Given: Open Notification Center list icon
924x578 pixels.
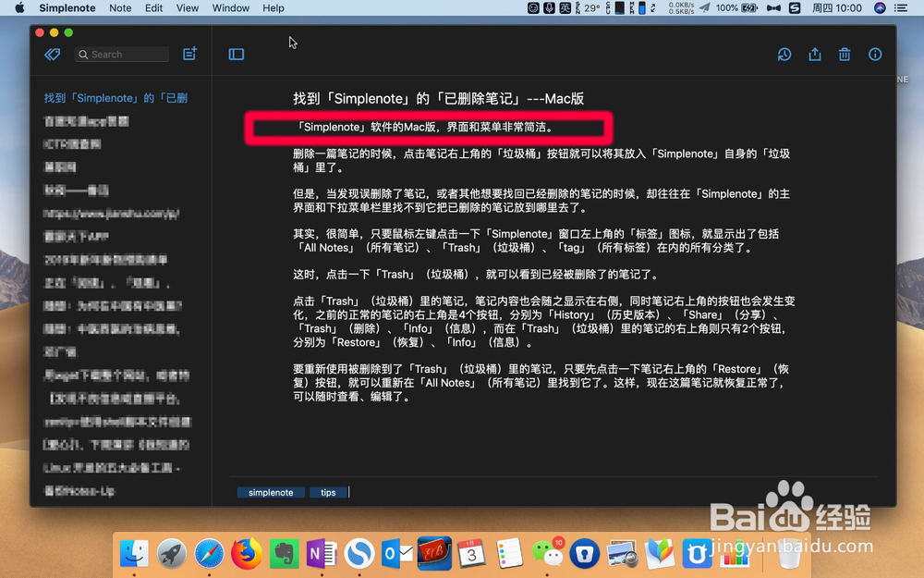Looking at the screenshot, I should coord(900,7).
